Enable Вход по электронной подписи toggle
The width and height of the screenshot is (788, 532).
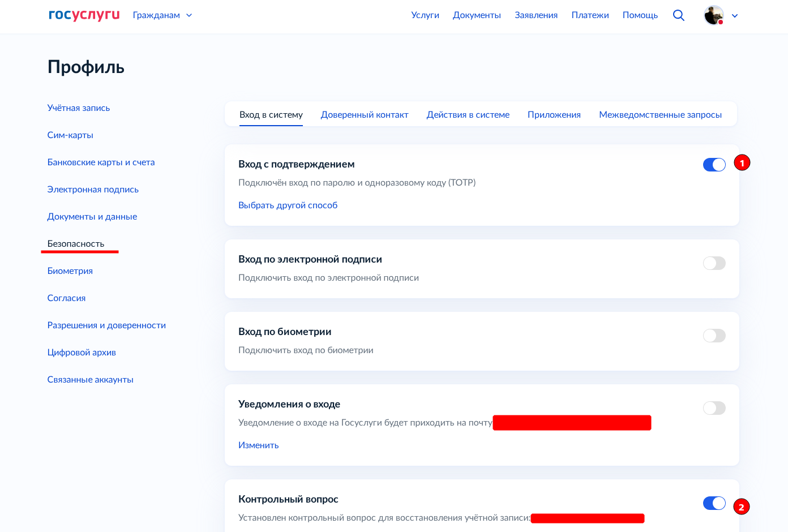click(714, 263)
